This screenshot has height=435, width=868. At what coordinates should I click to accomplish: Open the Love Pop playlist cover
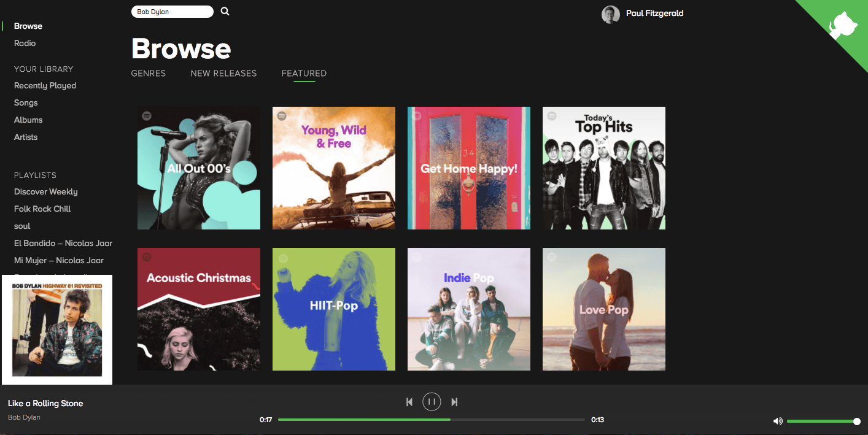coord(604,309)
